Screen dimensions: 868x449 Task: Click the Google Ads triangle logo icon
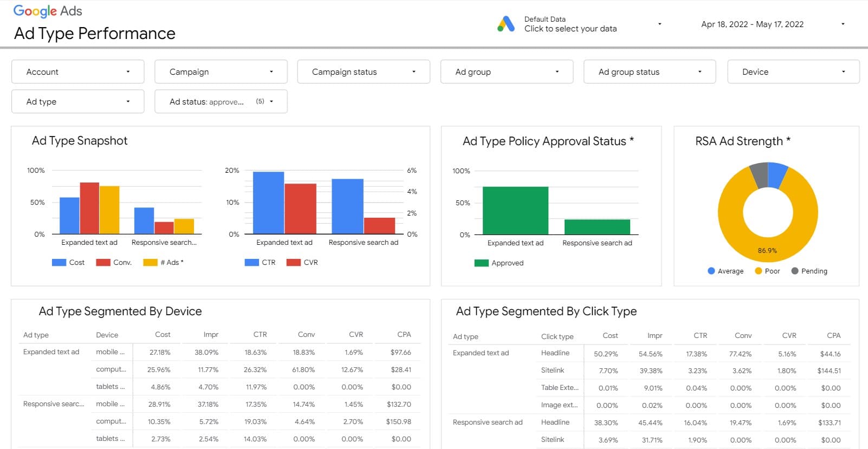[506, 24]
